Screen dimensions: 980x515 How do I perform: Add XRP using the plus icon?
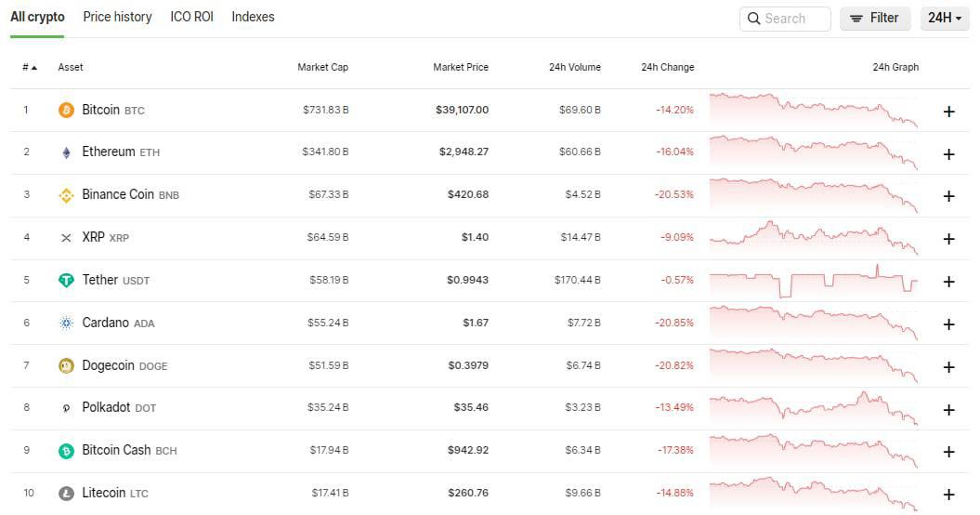(948, 239)
